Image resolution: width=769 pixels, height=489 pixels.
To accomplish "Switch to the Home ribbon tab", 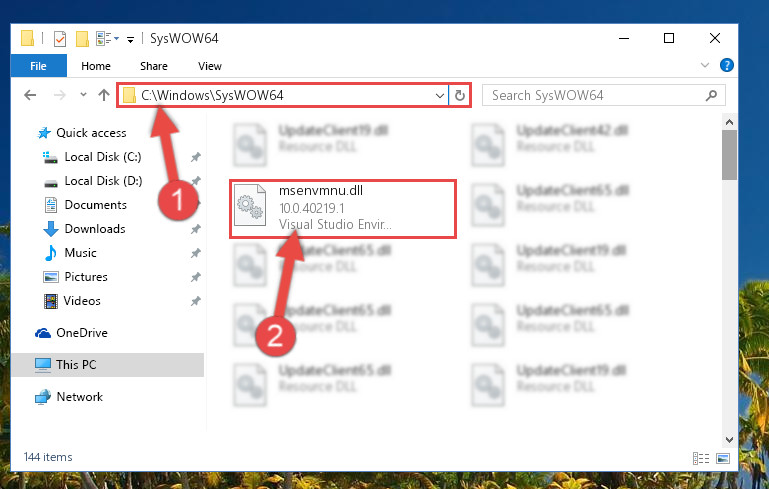I will 96,66.
